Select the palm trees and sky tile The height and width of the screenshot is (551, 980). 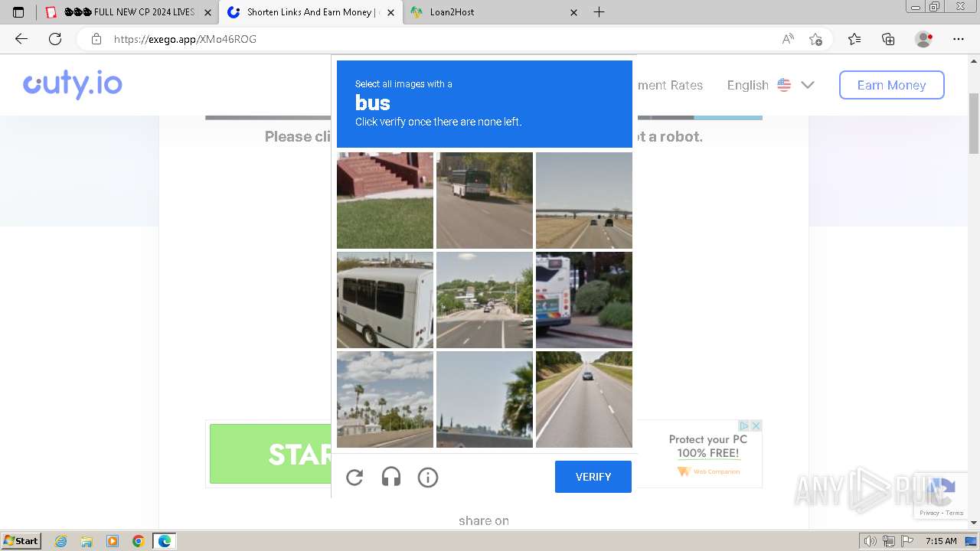tap(385, 399)
